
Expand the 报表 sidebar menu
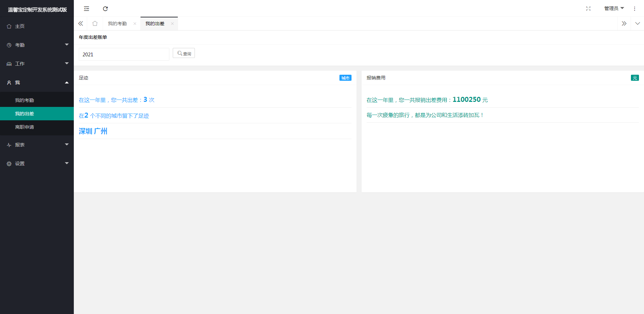(x=37, y=145)
